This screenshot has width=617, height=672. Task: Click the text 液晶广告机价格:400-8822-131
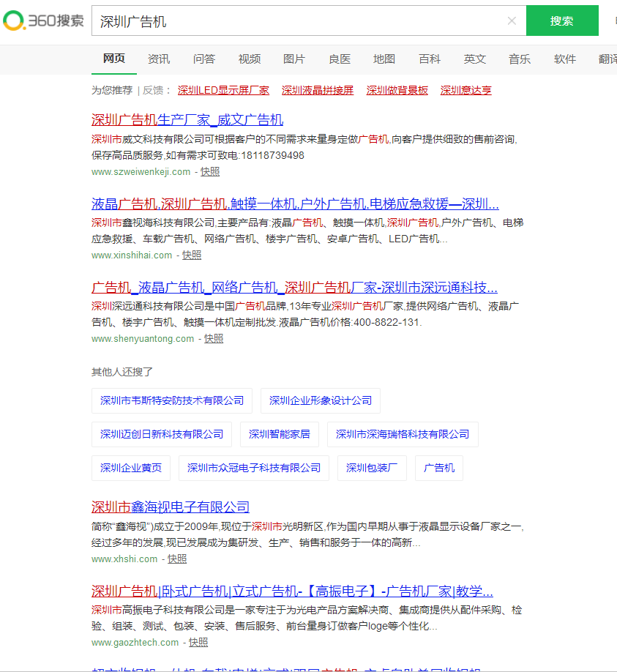coord(350,322)
